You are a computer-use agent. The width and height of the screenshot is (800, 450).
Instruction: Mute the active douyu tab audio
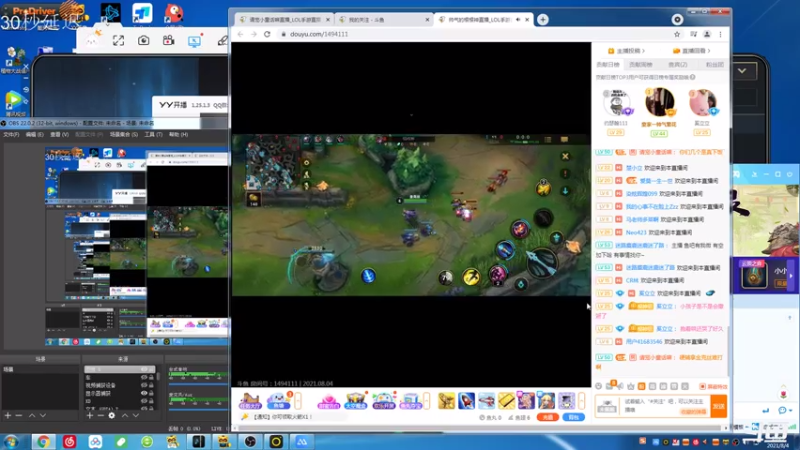click(x=518, y=19)
